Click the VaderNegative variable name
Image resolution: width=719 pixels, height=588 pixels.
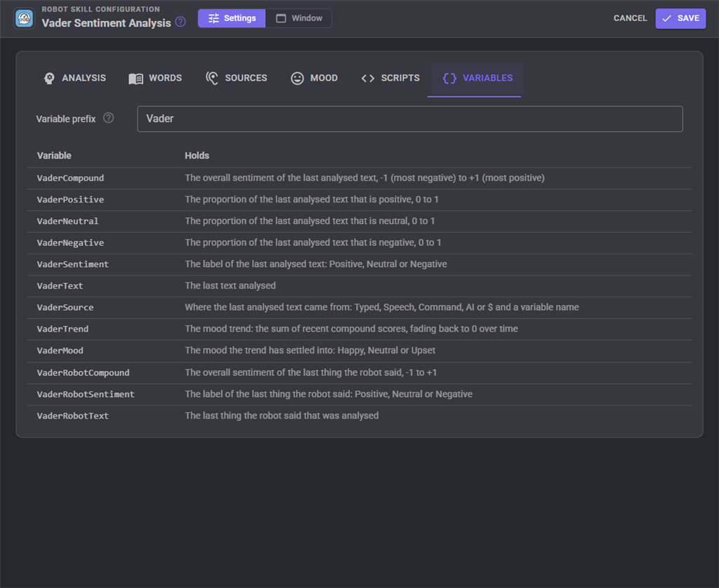pos(71,242)
